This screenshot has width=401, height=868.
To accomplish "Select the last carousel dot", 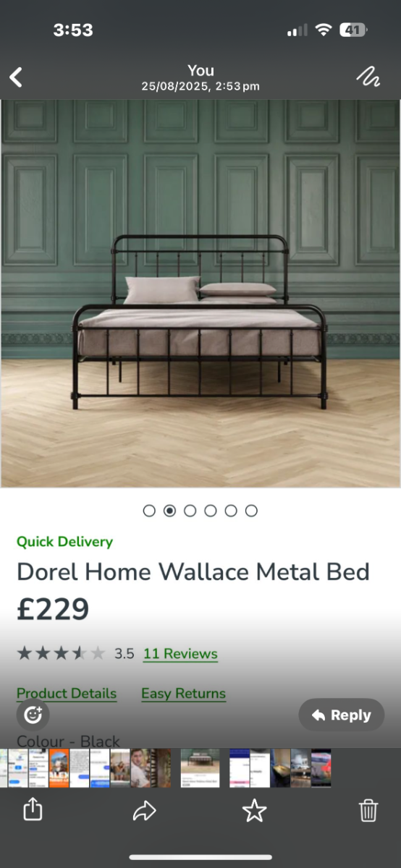I will point(251,511).
